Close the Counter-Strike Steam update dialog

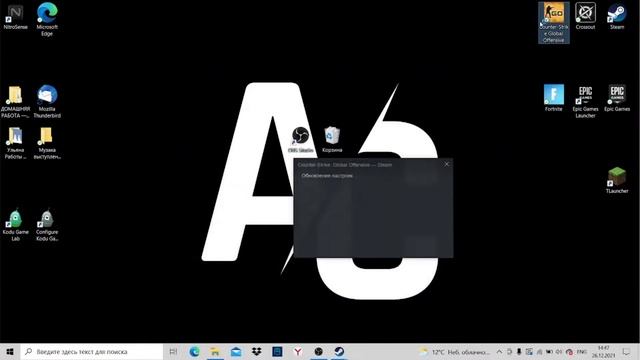(x=447, y=164)
